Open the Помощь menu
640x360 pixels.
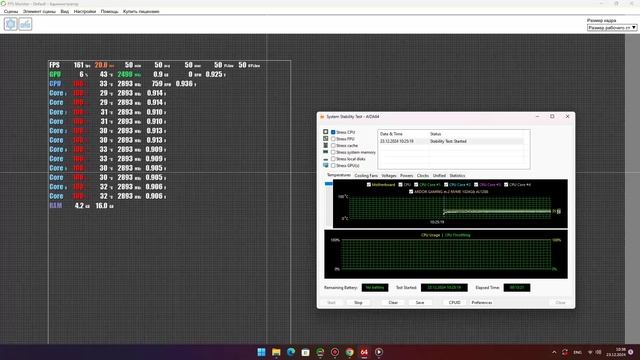(x=109, y=11)
